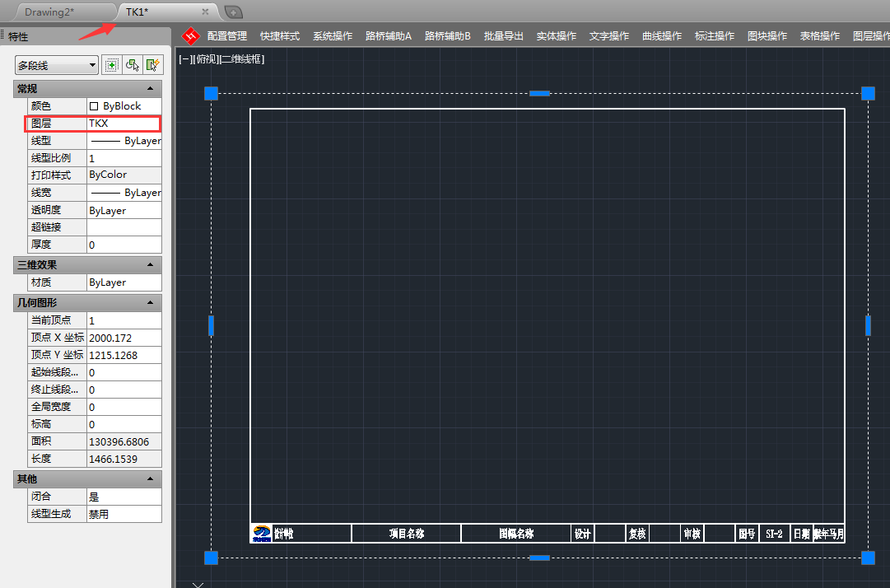
Task: Click the bottom-right corner grip of the polyline
Action: click(868, 558)
